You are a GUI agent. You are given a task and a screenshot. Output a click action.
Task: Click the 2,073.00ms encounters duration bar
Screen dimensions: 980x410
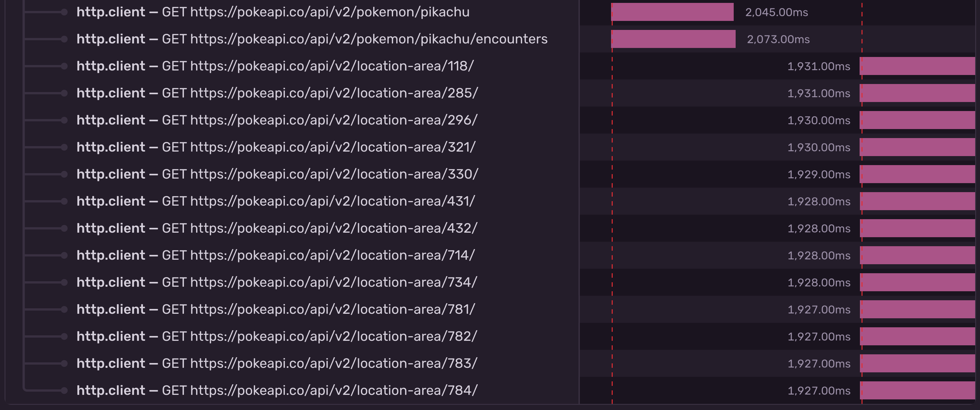coord(673,39)
